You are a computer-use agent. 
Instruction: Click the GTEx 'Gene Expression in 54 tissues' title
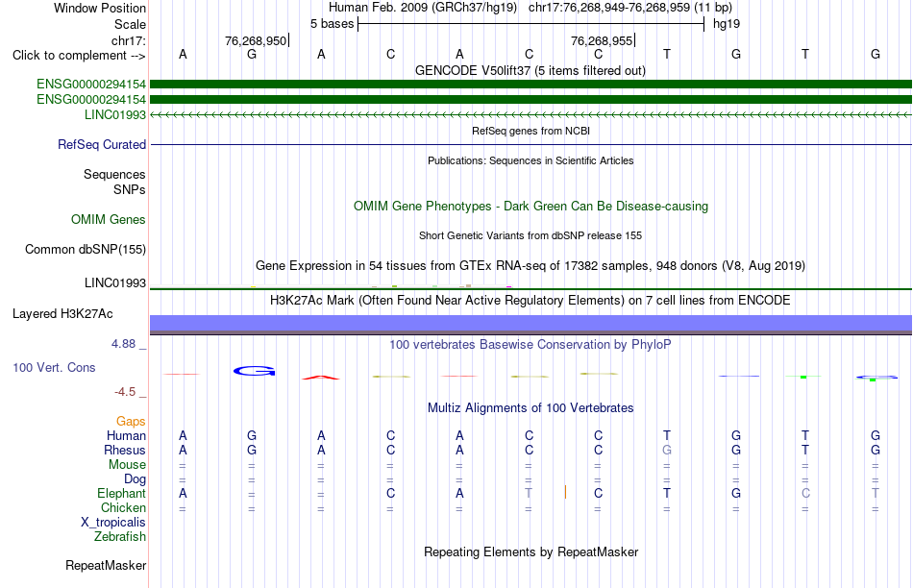[x=531, y=266]
